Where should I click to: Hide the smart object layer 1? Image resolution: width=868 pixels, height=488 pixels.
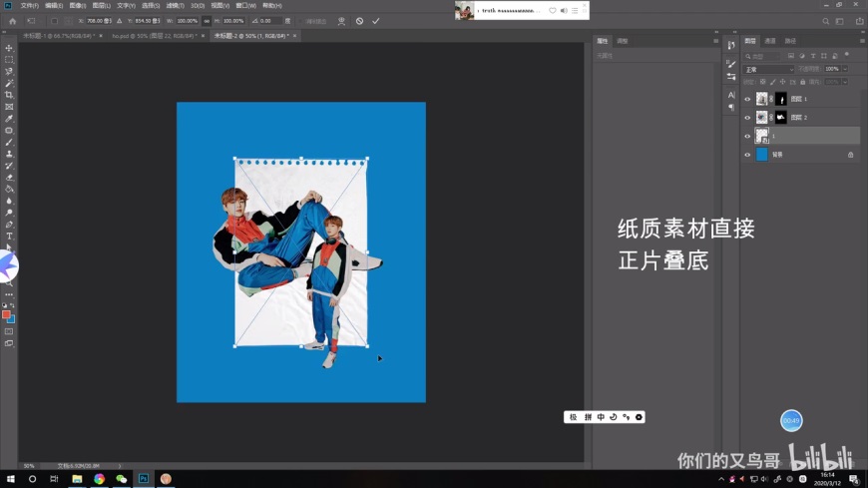click(747, 137)
